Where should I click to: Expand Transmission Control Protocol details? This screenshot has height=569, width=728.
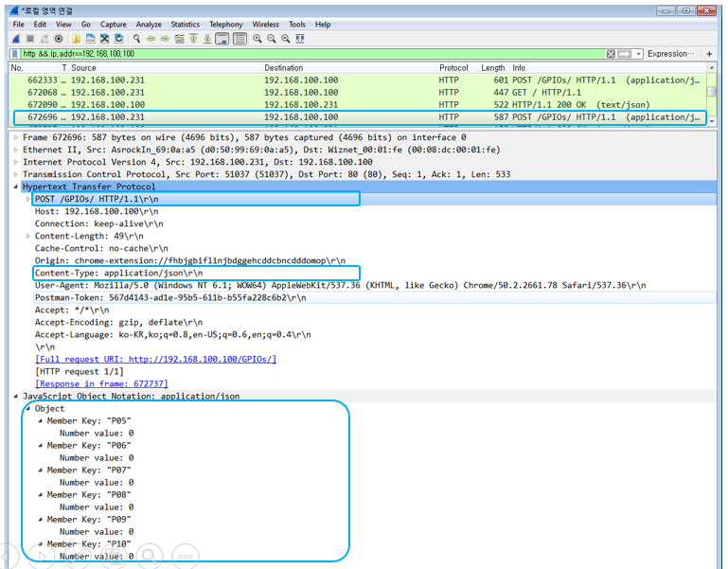pyautogui.click(x=16, y=174)
